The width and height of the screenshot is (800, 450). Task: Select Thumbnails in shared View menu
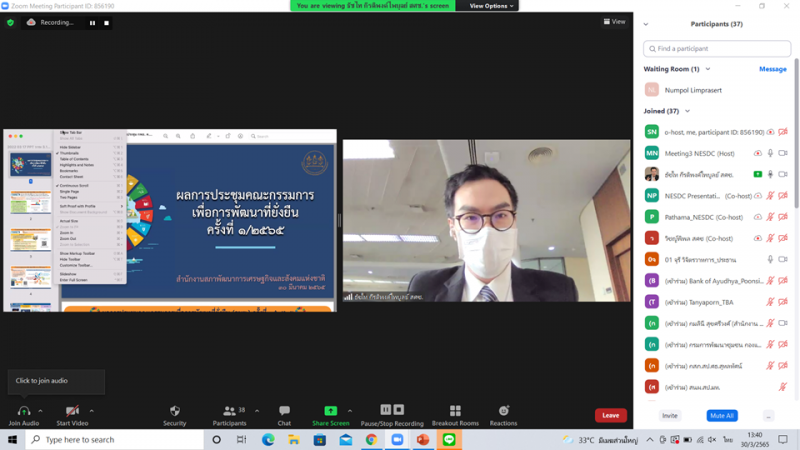click(x=69, y=153)
